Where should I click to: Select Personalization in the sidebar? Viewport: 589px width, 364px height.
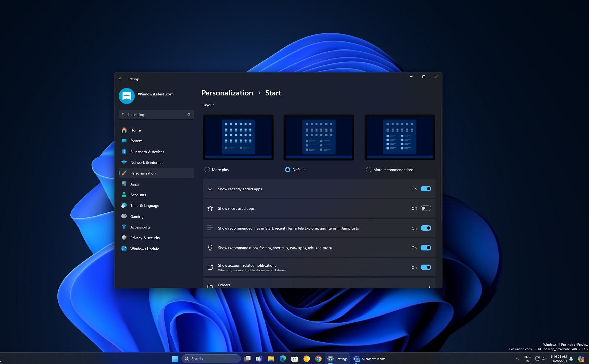click(x=156, y=173)
